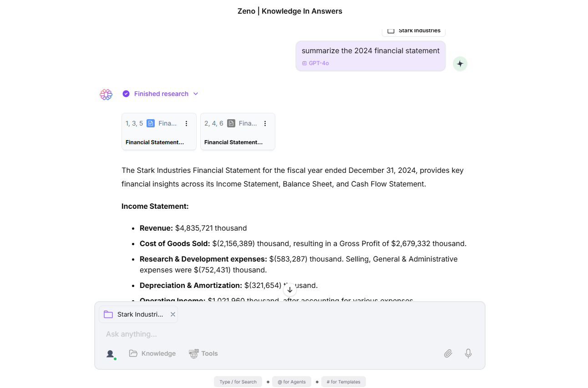Open the Tools menu
Screen dimensions: 588x388
tap(203, 353)
